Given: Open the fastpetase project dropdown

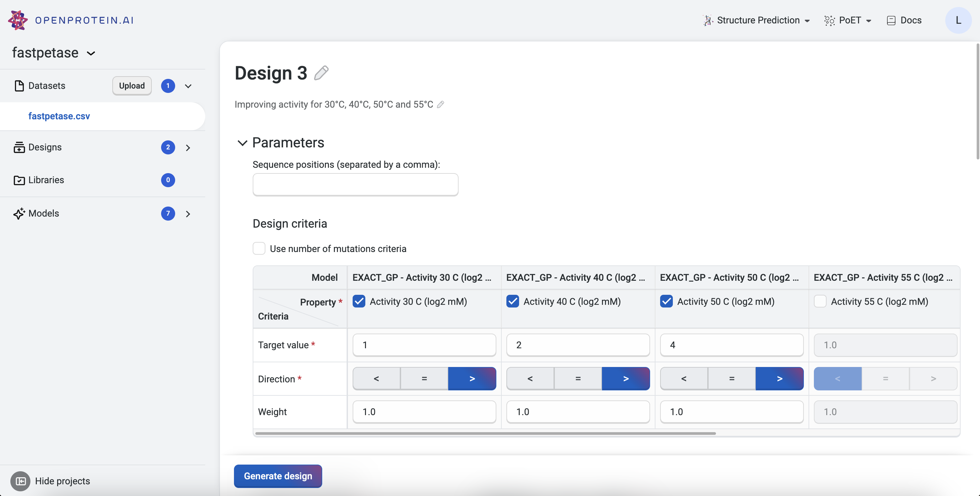Looking at the screenshot, I should [91, 53].
